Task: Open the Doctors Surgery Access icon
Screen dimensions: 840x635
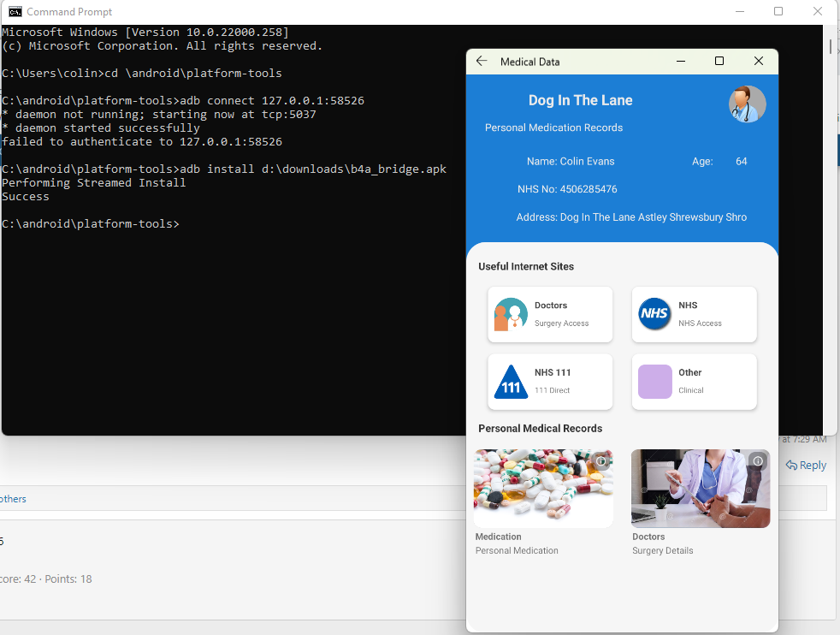Action: point(511,315)
